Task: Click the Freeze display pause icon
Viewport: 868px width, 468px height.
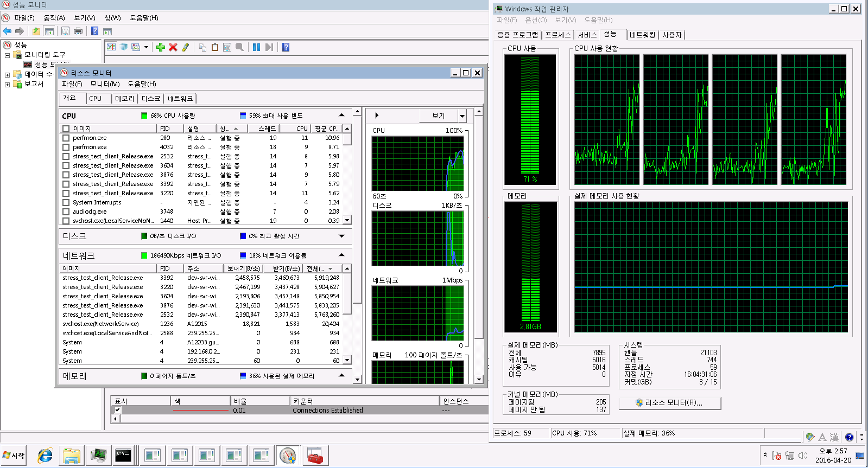Action: 257,47
